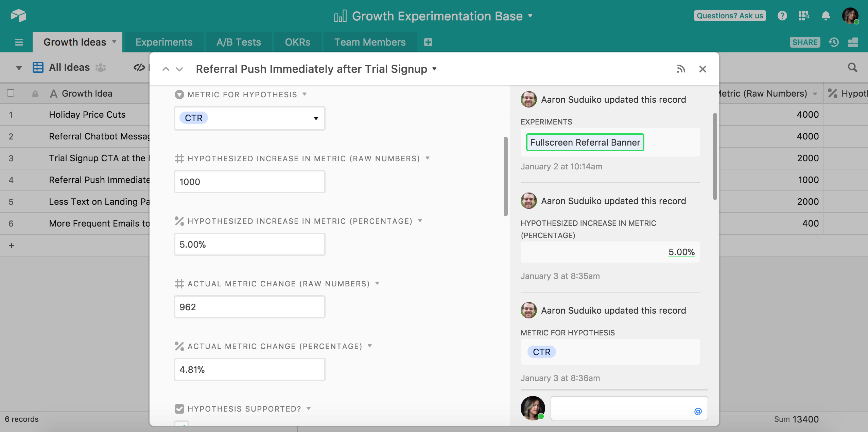Toggle the Hypothesis Supported checkbox

point(181,424)
